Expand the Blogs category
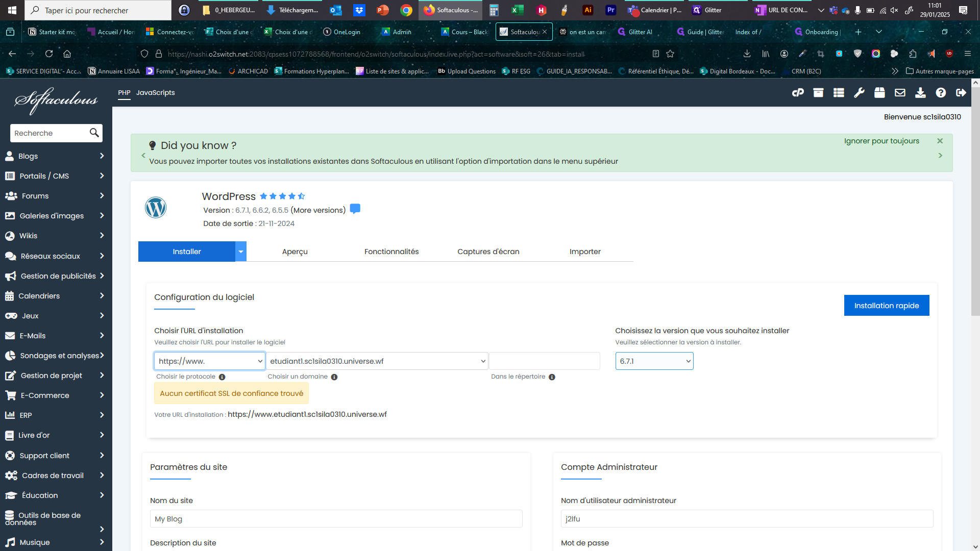Screen dimensions: 980x551 [x=56, y=156]
